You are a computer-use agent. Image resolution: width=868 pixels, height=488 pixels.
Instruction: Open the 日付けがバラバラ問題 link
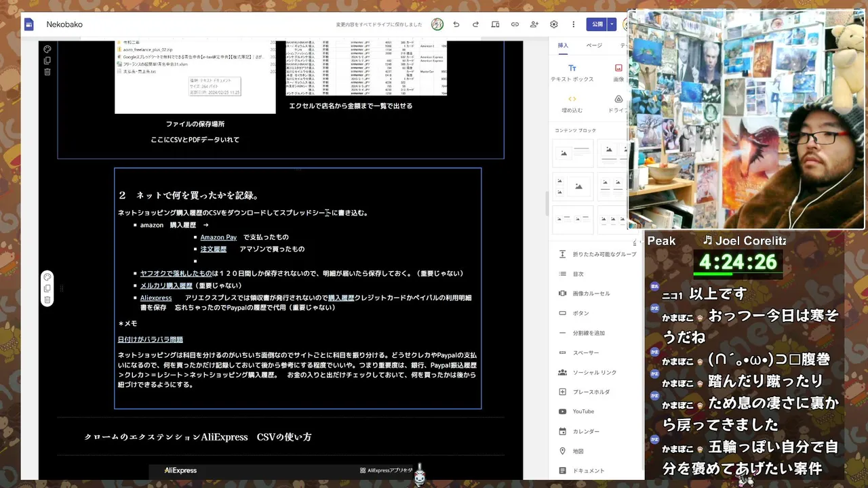click(151, 339)
